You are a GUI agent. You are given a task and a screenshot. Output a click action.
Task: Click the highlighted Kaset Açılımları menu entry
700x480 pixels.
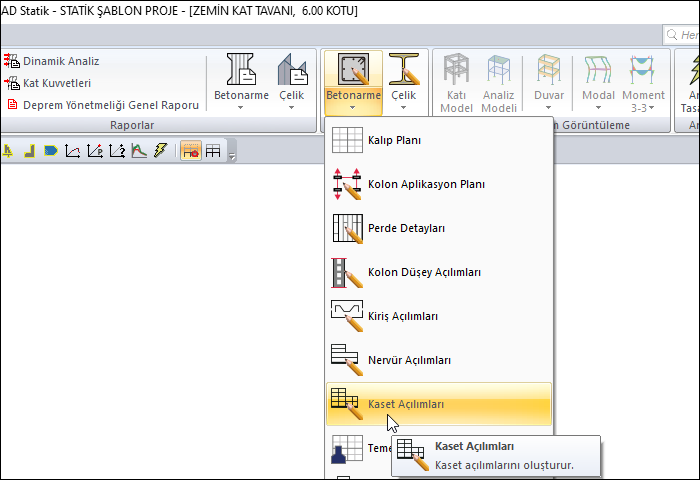pyautogui.click(x=439, y=404)
